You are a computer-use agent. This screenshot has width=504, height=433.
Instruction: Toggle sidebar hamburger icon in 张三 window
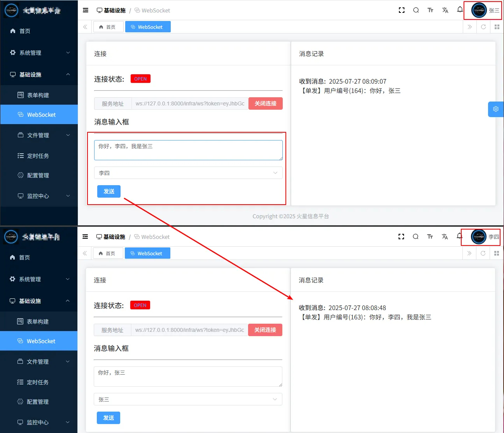click(86, 11)
